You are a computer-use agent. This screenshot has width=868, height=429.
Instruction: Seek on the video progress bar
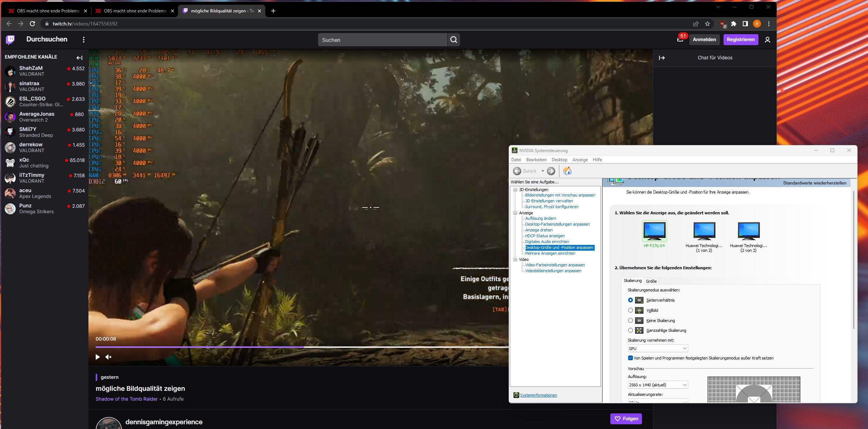point(302,347)
